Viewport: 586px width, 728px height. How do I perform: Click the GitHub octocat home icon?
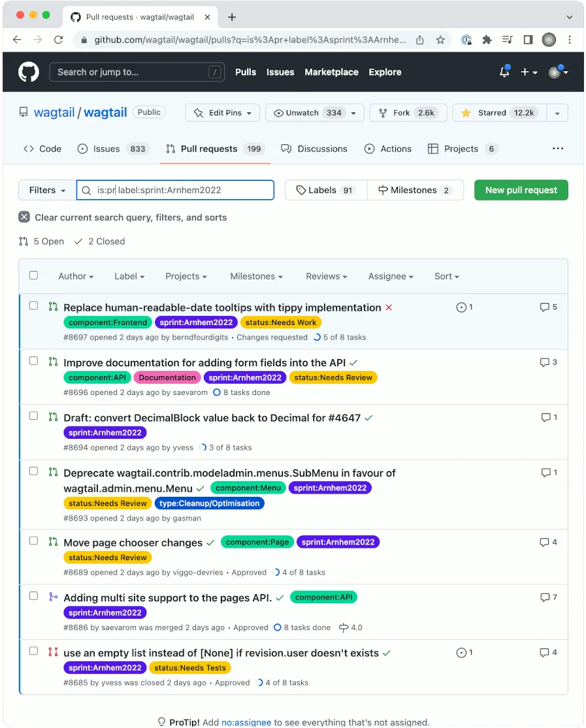[28, 72]
